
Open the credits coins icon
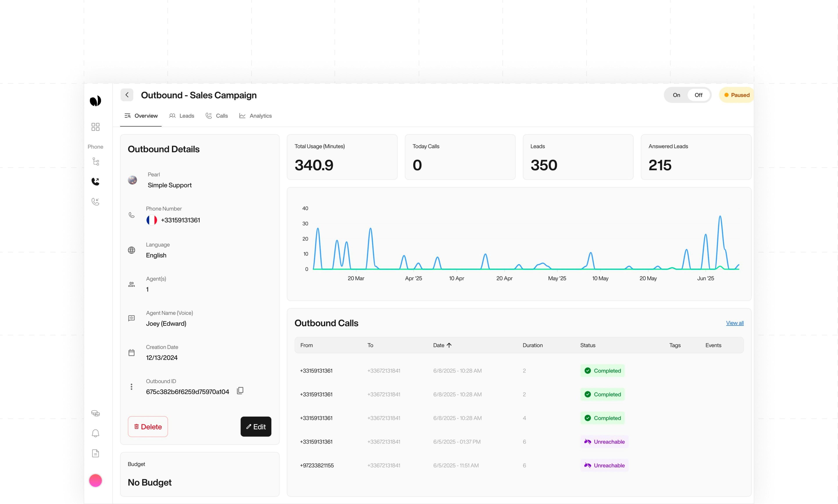96,413
